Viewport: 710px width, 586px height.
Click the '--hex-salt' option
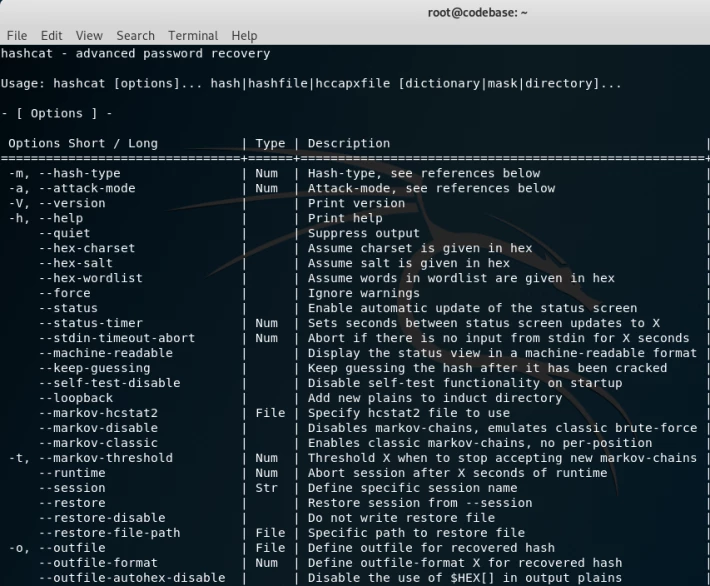tap(76, 263)
